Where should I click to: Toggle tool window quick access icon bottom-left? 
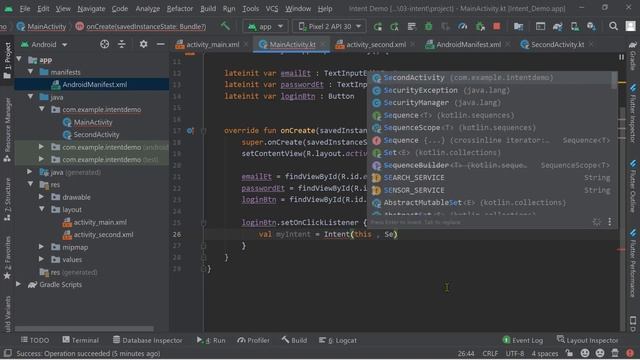tap(7, 353)
